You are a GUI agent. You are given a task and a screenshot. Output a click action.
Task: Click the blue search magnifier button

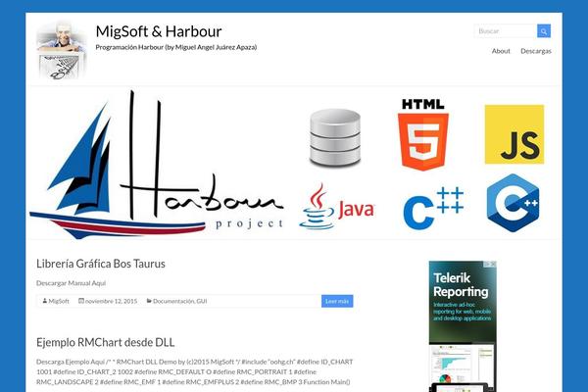[543, 31]
